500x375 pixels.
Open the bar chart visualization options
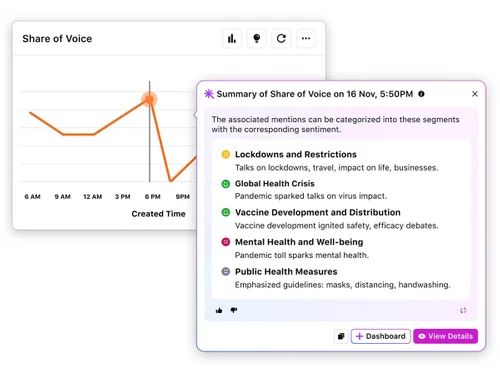tap(232, 39)
